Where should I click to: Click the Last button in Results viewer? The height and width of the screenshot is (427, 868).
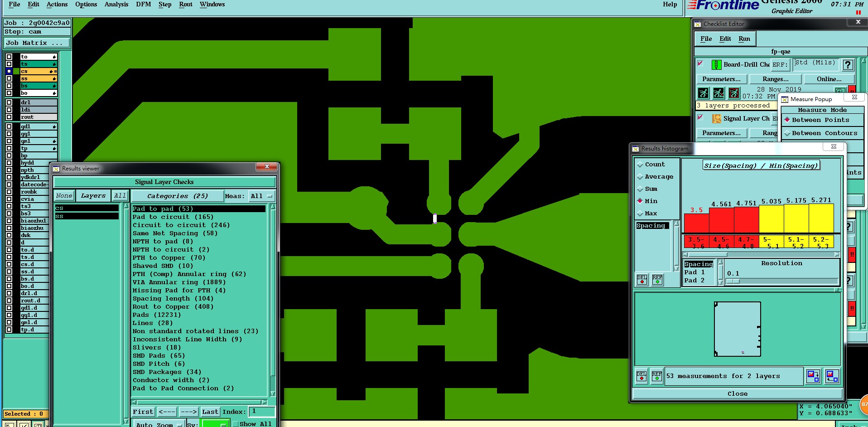click(210, 412)
